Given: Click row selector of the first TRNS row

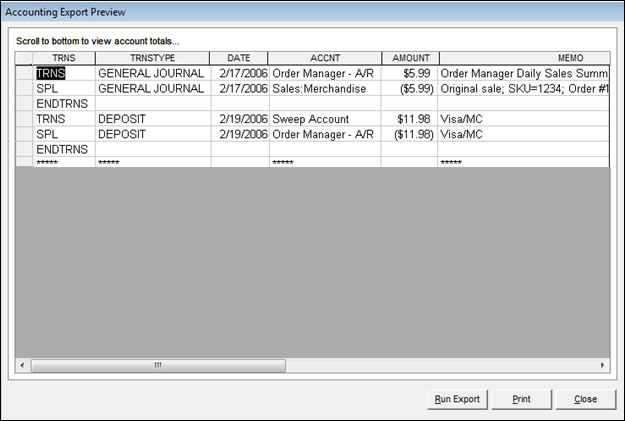Looking at the screenshot, I should [x=24, y=73].
